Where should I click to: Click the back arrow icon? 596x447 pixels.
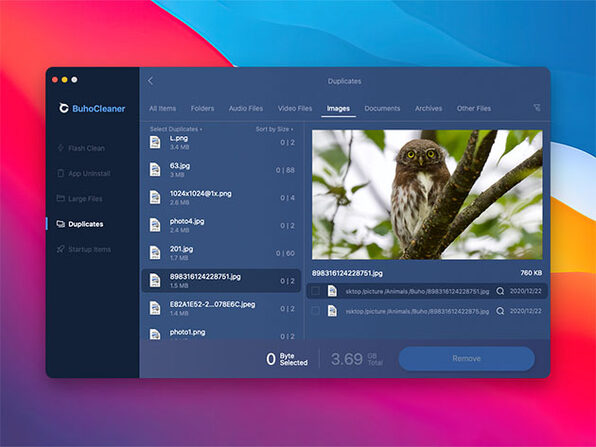click(x=151, y=81)
